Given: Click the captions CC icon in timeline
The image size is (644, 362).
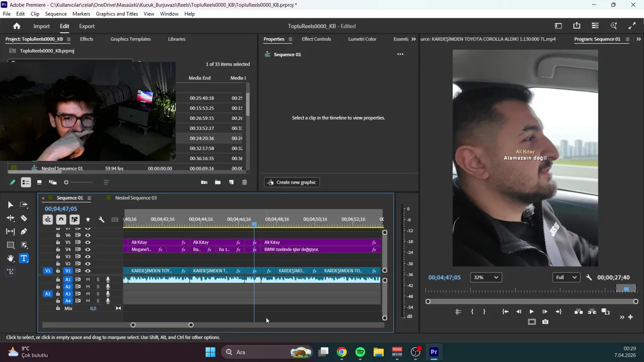Looking at the screenshot, I should coord(115,220).
